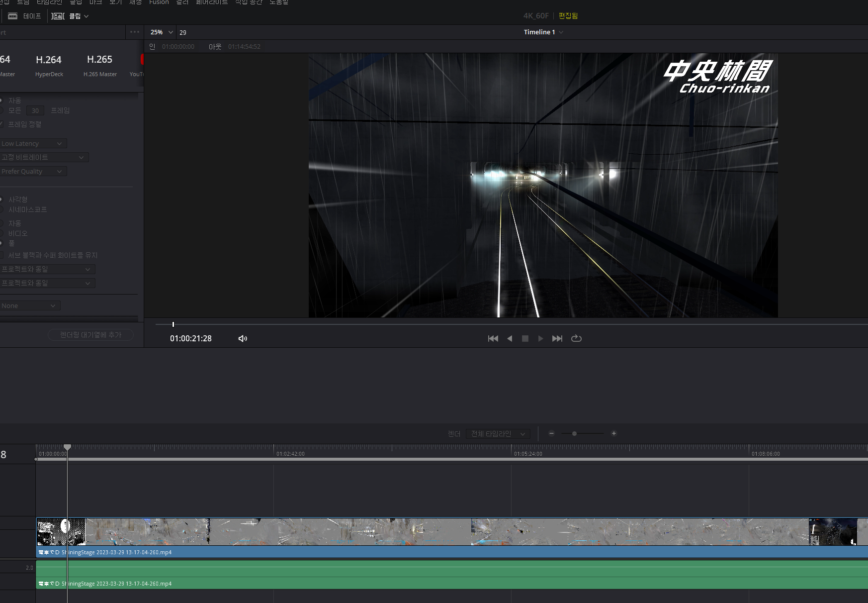Click the 렌더링 대기열에 추가 button
Screen dimensions: 868x603
click(90, 335)
